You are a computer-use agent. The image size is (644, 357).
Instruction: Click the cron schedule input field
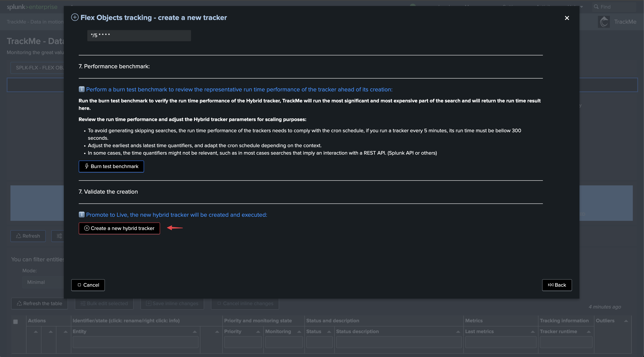tap(139, 35)
